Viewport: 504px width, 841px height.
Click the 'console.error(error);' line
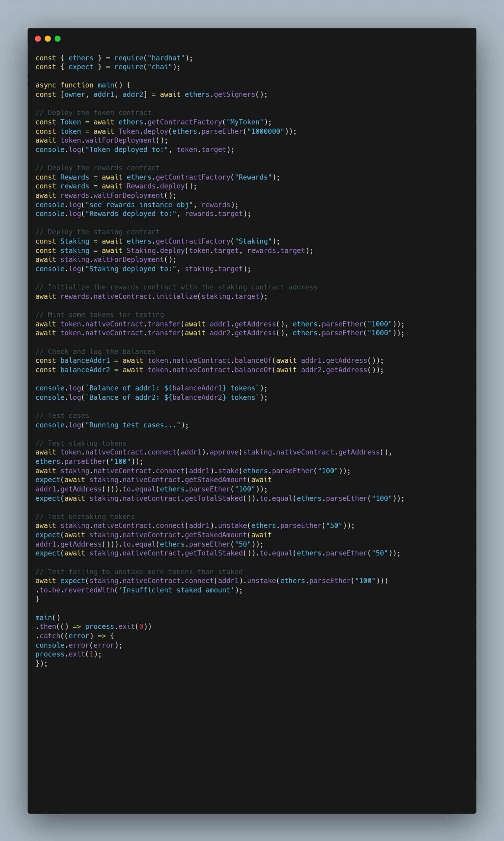79,645
